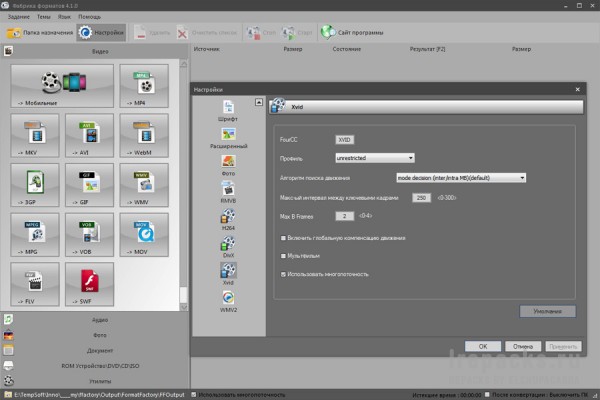This screenshot has height=400, width=600.
Task: Choose the GIF conversion format tile
Action: pyautogui.click(x=89, y=185)
